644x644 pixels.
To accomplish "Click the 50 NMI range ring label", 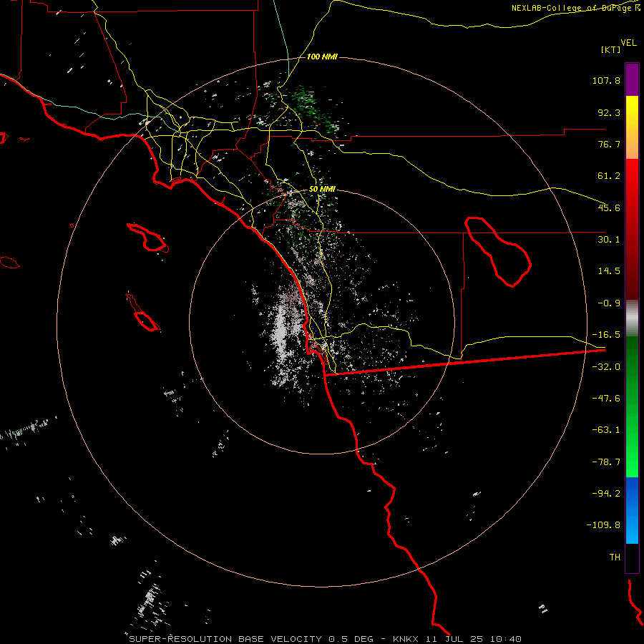I will pos(322,189).
